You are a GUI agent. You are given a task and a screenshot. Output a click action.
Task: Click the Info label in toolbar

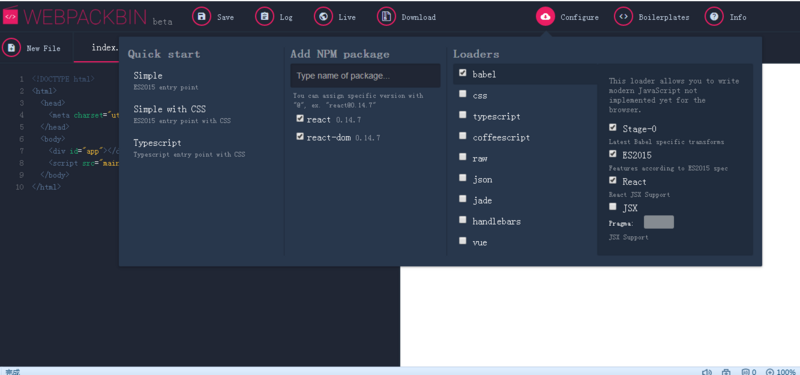point(738,17)
